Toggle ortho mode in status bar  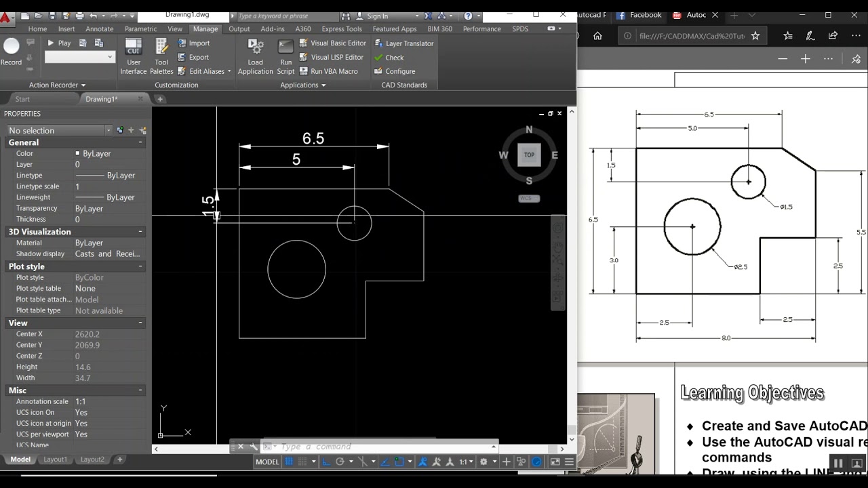coord(326,462)
